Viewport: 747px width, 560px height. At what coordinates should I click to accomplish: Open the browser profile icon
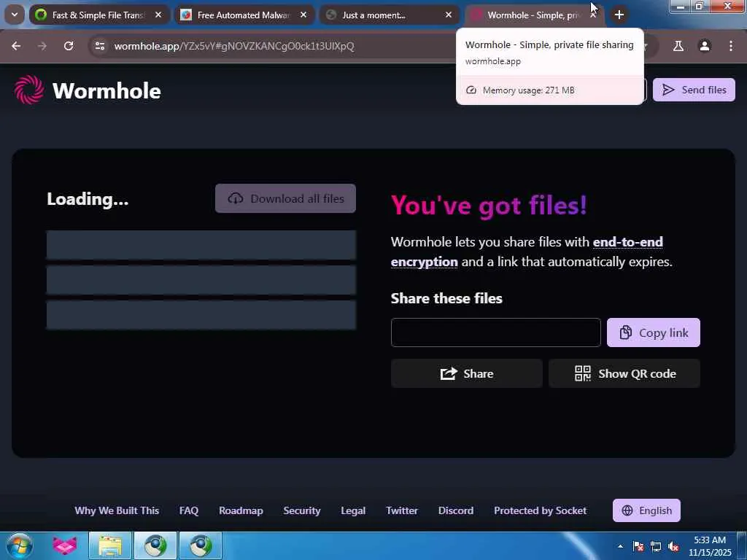[704, 46]
